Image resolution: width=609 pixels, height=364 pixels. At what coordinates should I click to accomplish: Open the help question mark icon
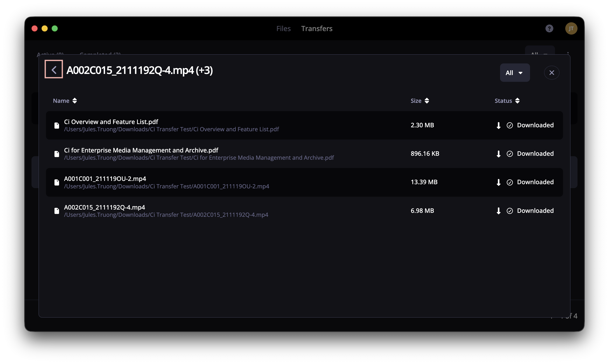tap(549, 28)
